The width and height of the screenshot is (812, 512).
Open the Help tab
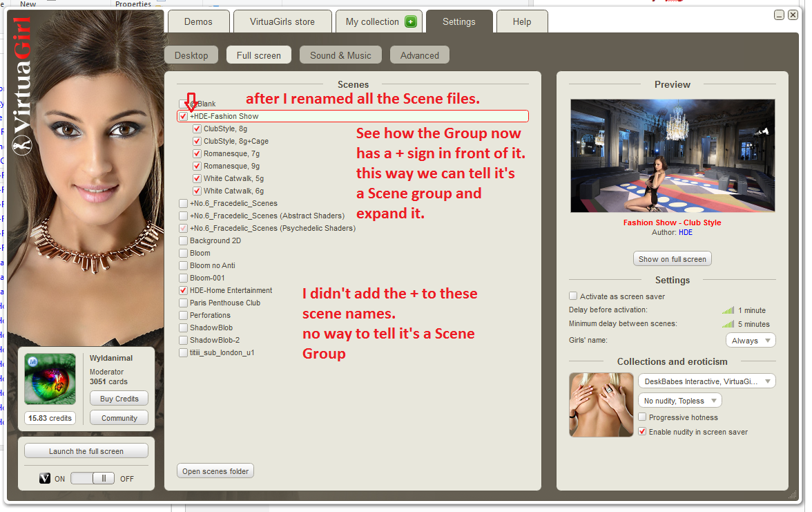point(522,22)
